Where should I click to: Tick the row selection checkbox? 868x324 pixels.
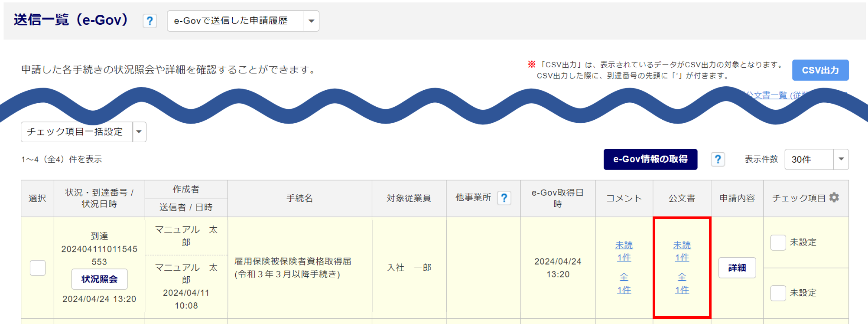point(38,268)
